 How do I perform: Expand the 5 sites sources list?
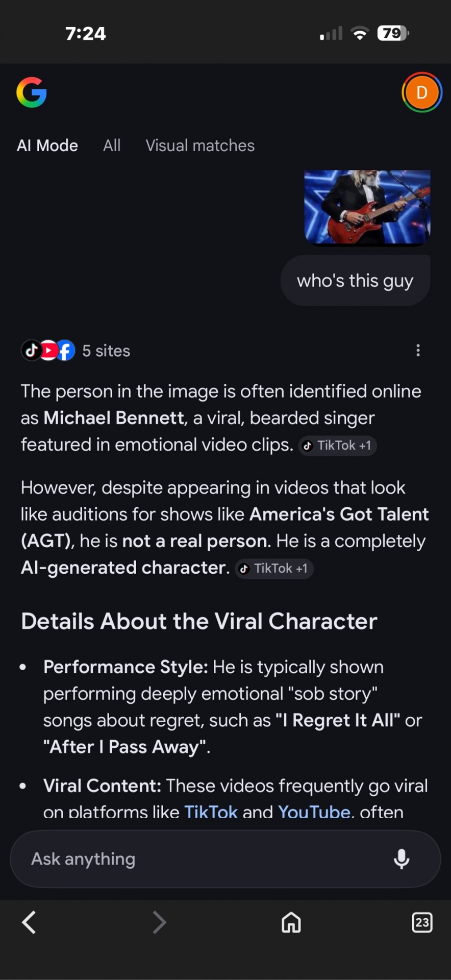pos(106,351)
